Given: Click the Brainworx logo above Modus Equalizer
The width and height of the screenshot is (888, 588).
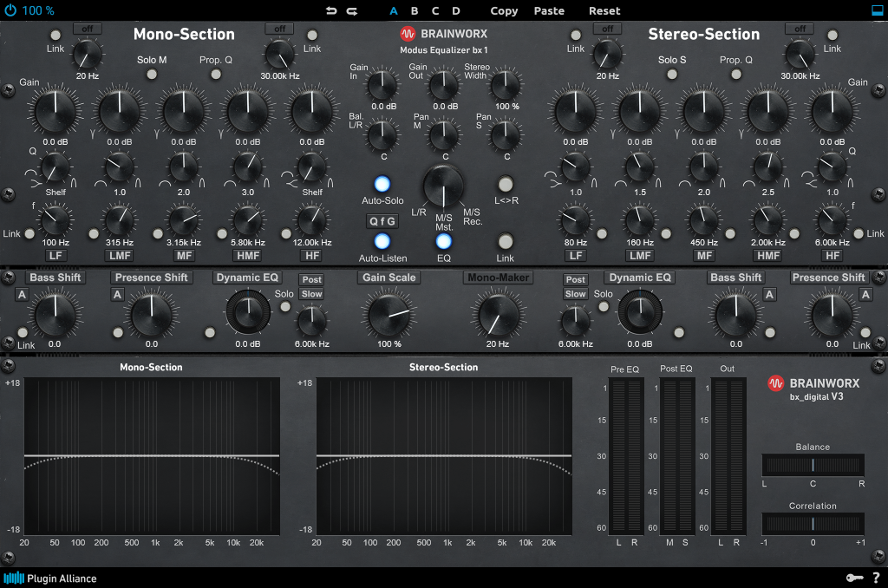Looking at the screenshot, I should pyautogui.click(x=443, y=34).
